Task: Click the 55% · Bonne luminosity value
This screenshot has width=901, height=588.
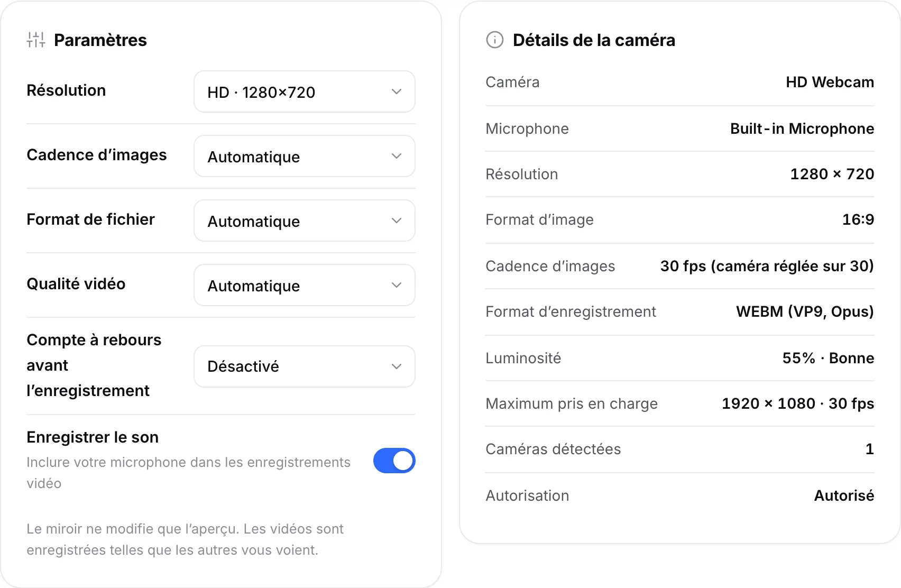Action: point(828,358)
